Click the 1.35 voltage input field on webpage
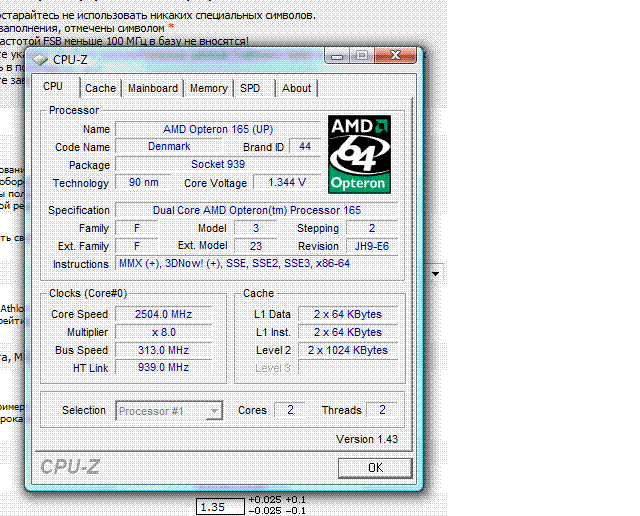640x516 pixels. pos(220,507)
